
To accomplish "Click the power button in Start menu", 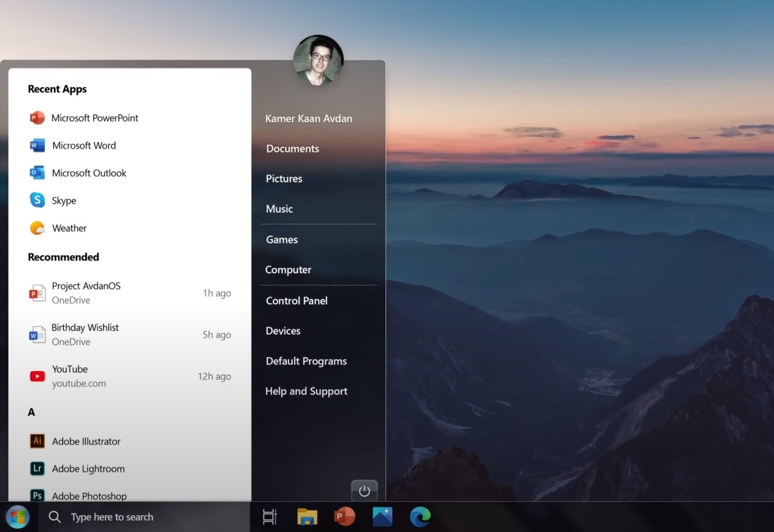I will click(x=364, y=491).
